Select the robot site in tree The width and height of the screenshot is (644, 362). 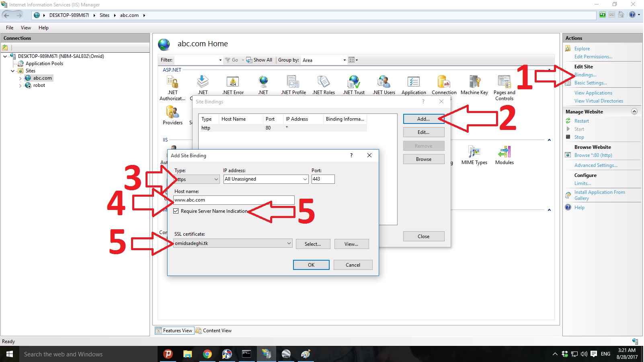[x=39, y=85]
